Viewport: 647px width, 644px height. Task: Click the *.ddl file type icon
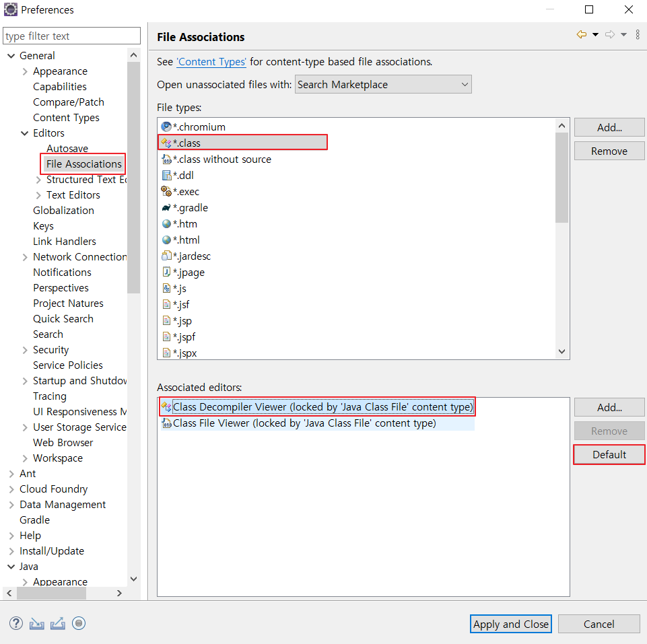tap(166, 176)
